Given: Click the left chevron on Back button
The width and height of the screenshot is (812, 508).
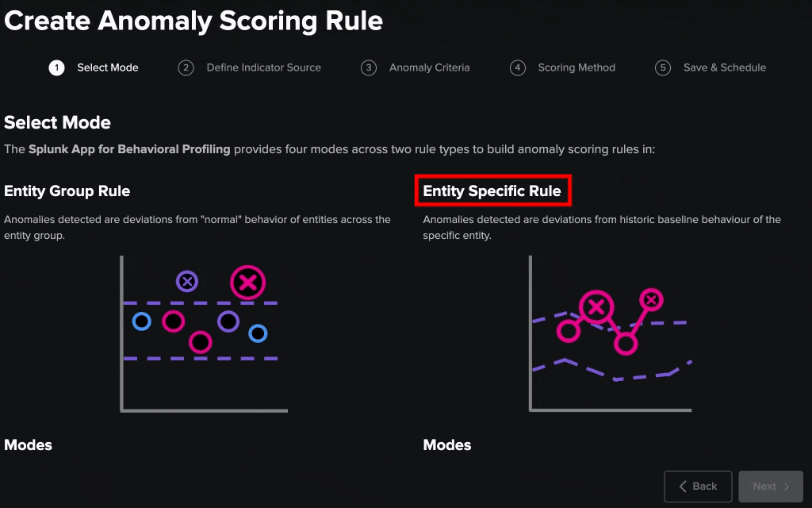Looking at the screenshot, I should pyautogui.click(x=683, y=487).
